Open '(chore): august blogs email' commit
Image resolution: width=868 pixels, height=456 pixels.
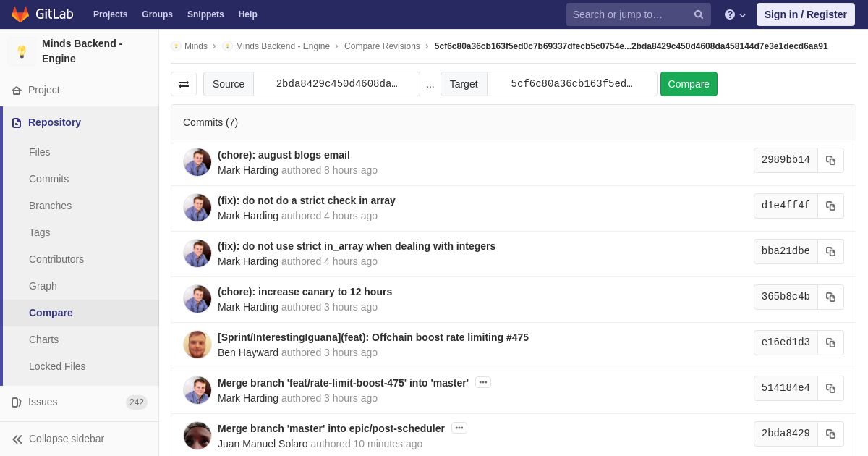tap(284, 155)
